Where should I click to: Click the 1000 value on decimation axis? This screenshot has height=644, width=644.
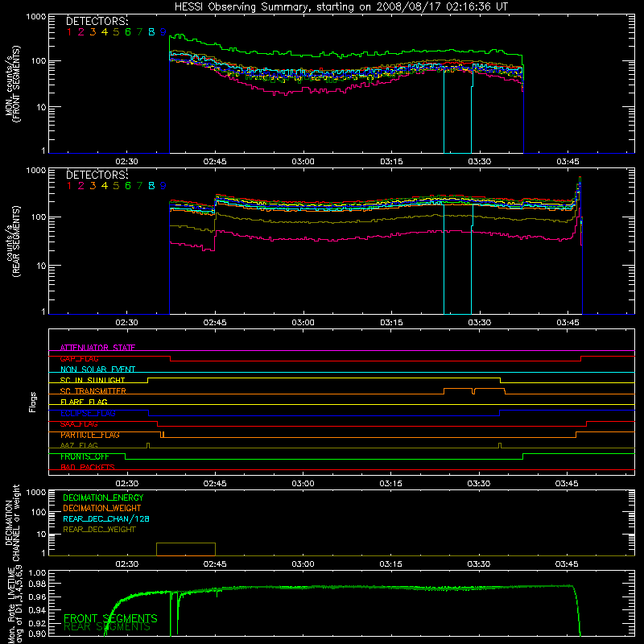click(36, 493)
